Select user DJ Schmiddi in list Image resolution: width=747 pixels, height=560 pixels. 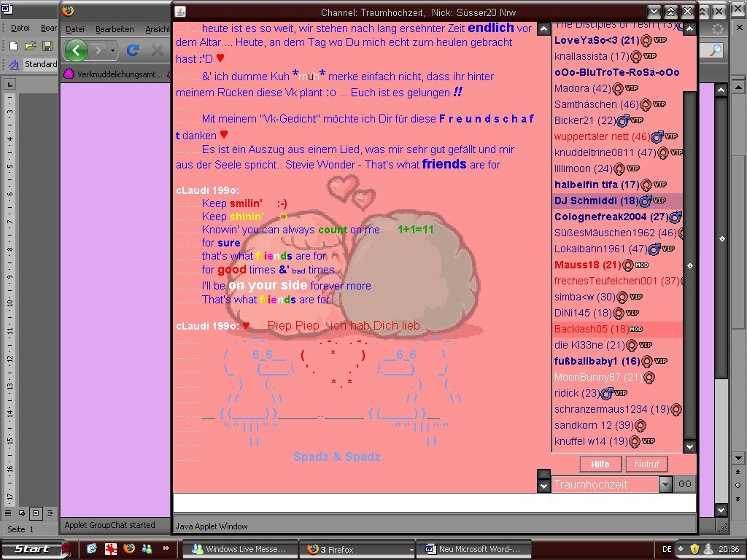pyautogui.click(x=616, y=201)
